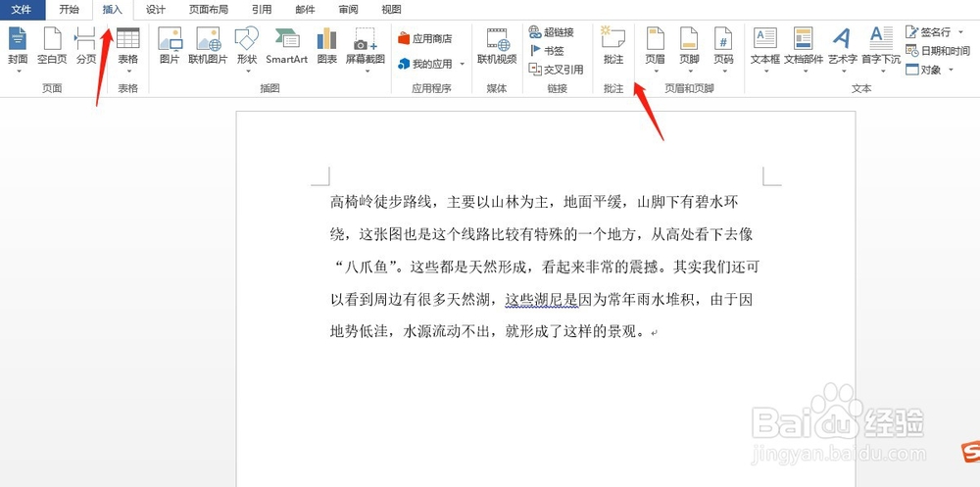Viewport: 980px width, 487px height.
Task: Expand the 屏幕截图 dropdown arrow
Action: pyautogui.click(x=367, y=71)
